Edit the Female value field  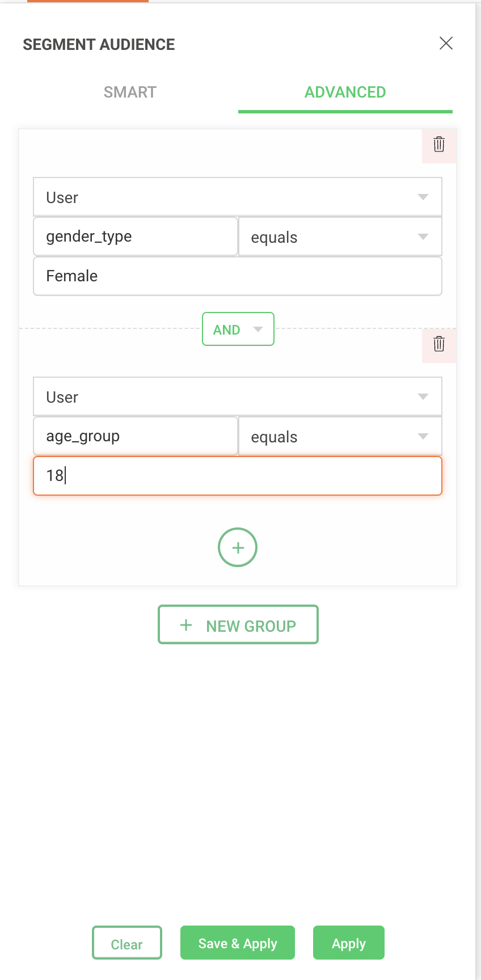[x=237, y=276]
